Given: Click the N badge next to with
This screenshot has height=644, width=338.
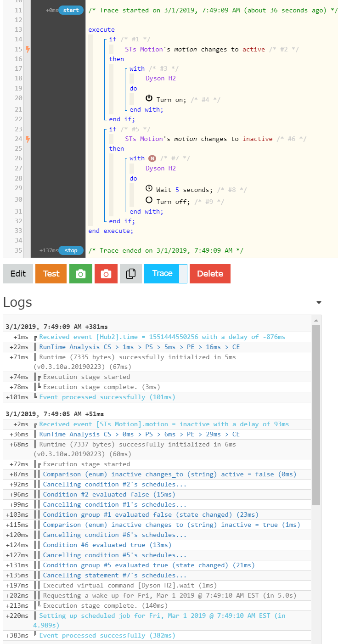Looking at the screenshot, I should click(152, 158).
